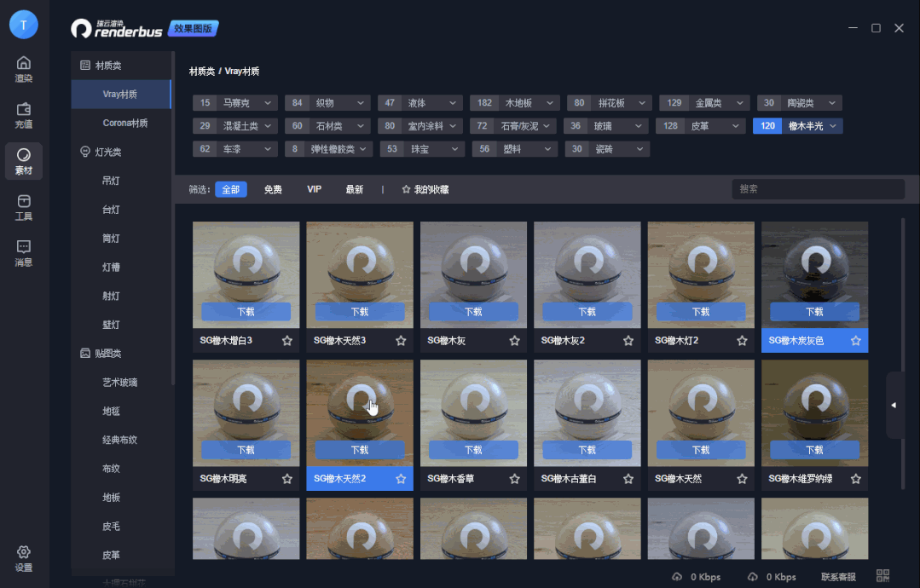The height and width of the screenshot is (588, 920).
Task: Click the vertical scrollbar of the materials grid
Action: pyautogui.click(x=903, y=354)
